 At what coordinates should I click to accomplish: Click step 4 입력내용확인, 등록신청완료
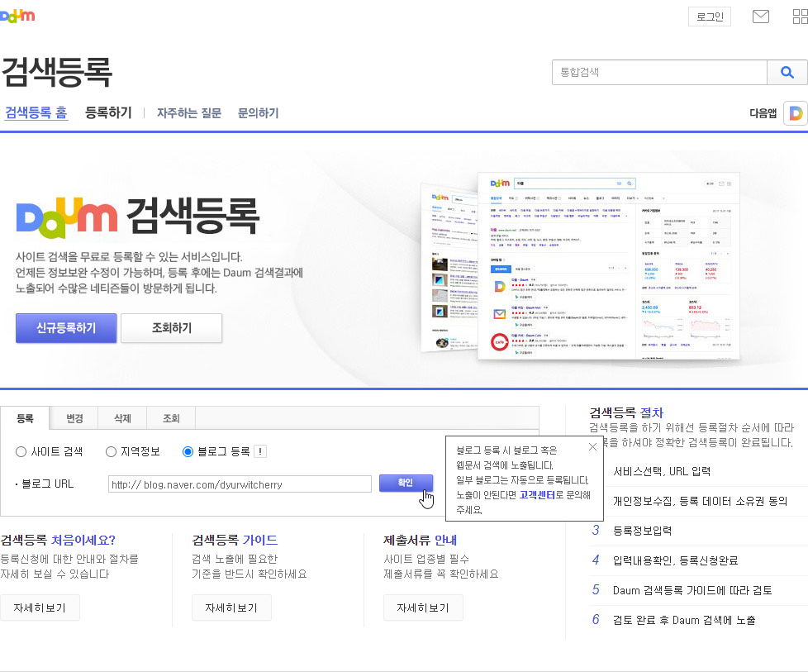[675, 560]
